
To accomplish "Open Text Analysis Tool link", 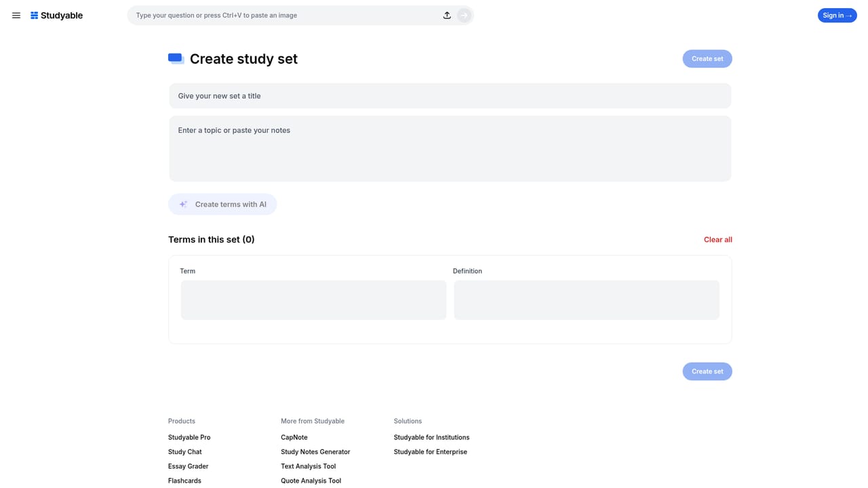I will pos(309,466).
